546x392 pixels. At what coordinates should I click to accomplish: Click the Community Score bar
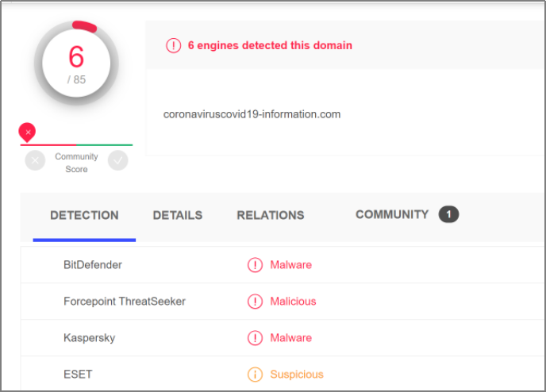(x=76, y=145)
